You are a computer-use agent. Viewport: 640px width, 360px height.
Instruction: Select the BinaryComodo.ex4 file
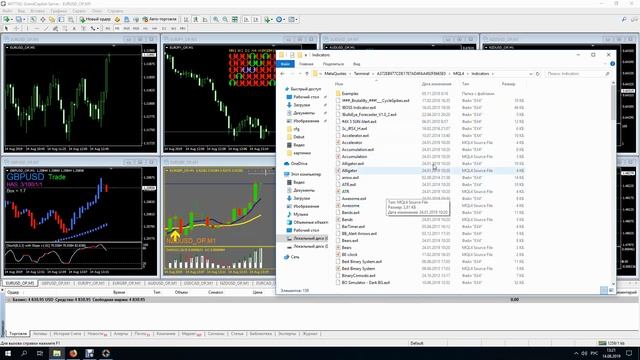[358, 276]
